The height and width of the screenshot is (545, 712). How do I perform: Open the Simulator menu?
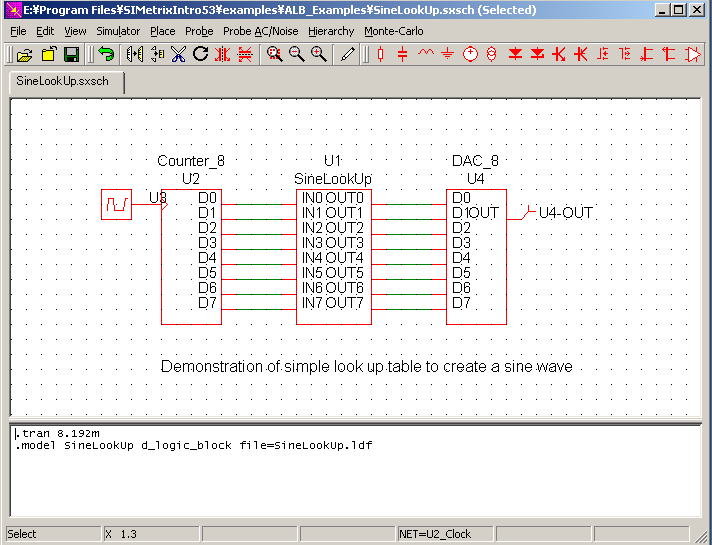click(118, 31)
